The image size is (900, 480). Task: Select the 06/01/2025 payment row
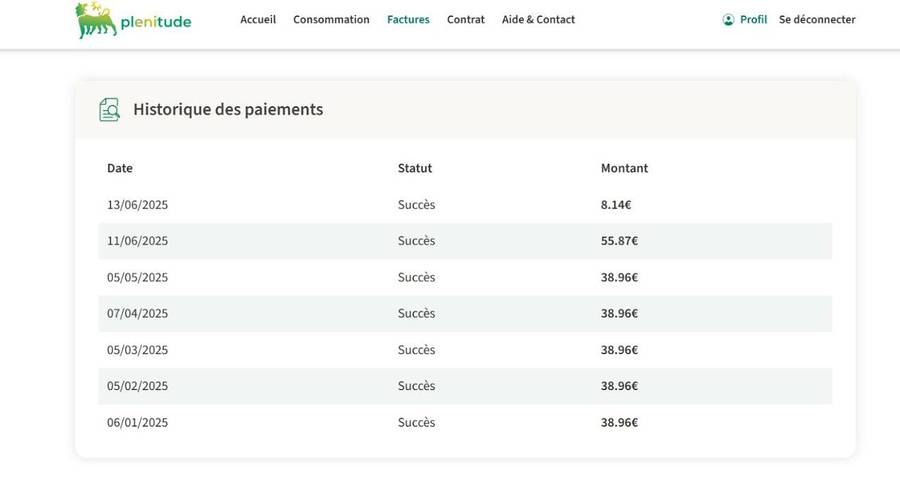pyautogui.click(x=138, y=423)
